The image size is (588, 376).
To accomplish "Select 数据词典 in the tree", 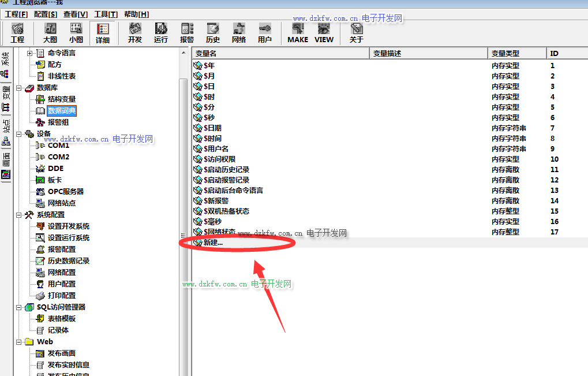I will click(61, 111).
